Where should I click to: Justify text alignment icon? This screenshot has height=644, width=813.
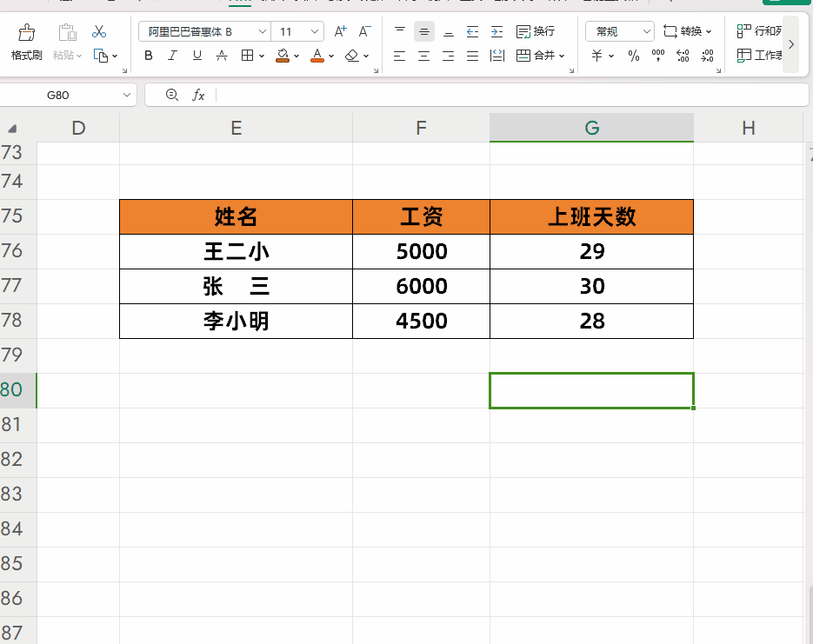[472, 56]
